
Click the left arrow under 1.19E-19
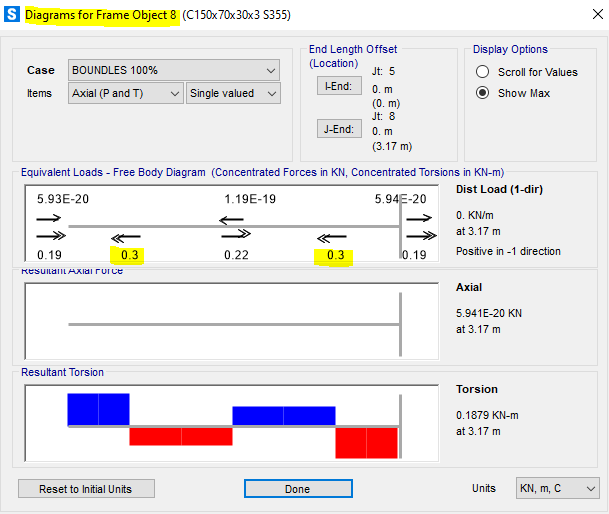coord(232,219)
